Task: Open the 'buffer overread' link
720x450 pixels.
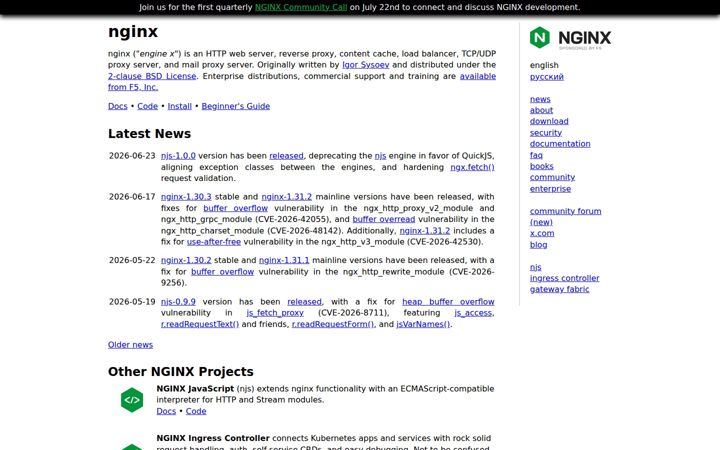Action: point(383,219)
